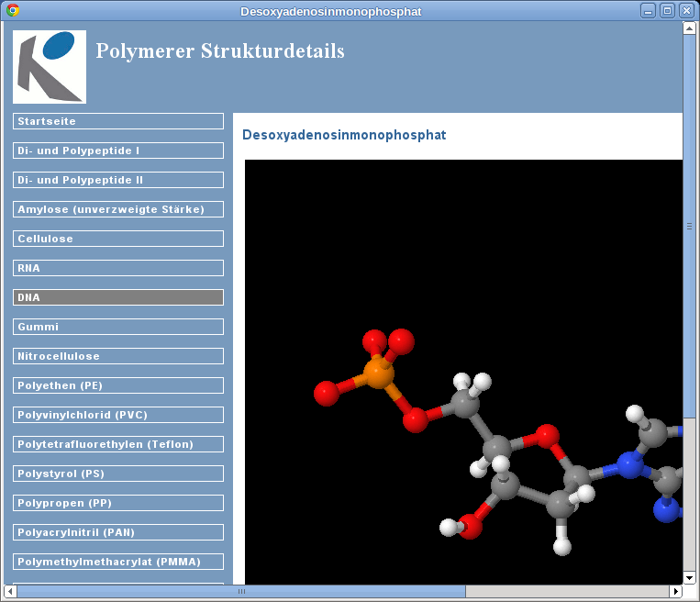The height and width of the screenshot is (602, 700).
Task: Click the horizontal scrollbar right arrow
Action: [676, 592]
